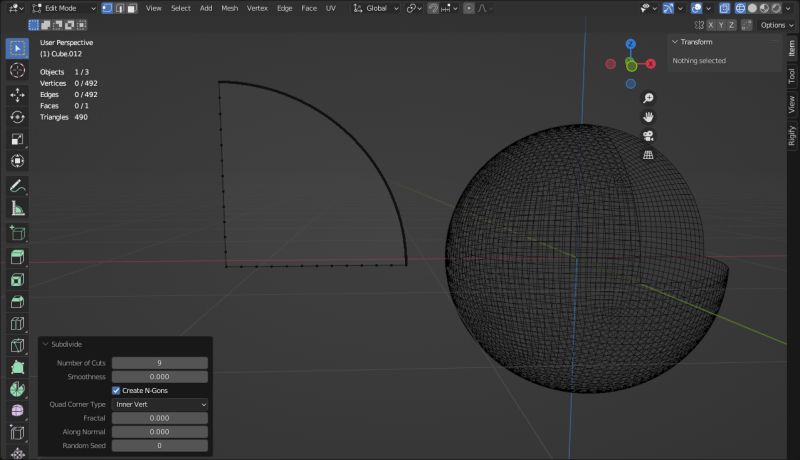This screenshot has height=460, width=800.
Task: Select the Smooth vertices tool
Action: (x=17, y=411)
